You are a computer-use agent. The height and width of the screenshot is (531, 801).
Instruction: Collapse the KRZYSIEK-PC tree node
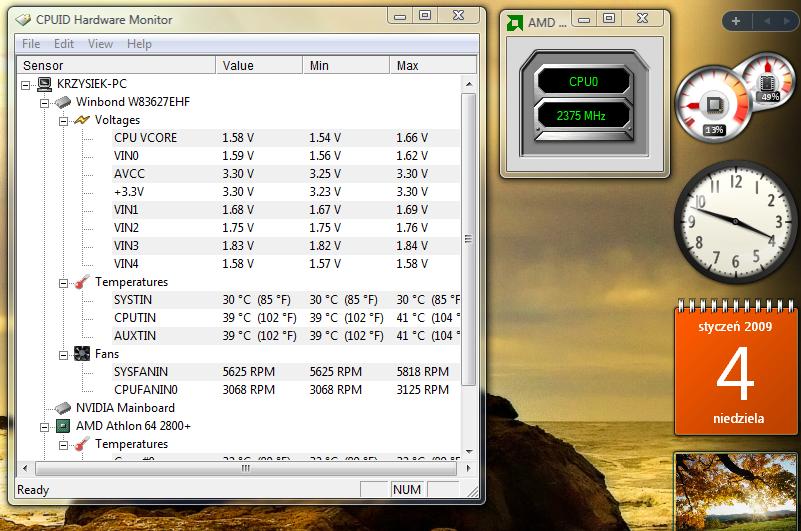(x=25, y=85)
